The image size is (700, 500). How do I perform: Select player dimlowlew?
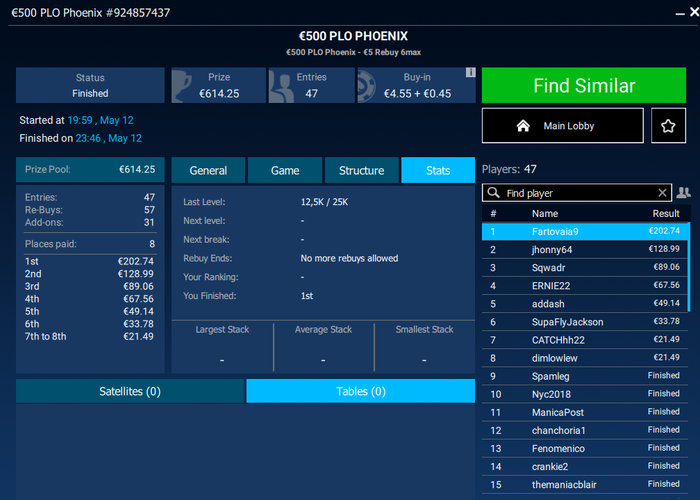[x=585, y=358]
